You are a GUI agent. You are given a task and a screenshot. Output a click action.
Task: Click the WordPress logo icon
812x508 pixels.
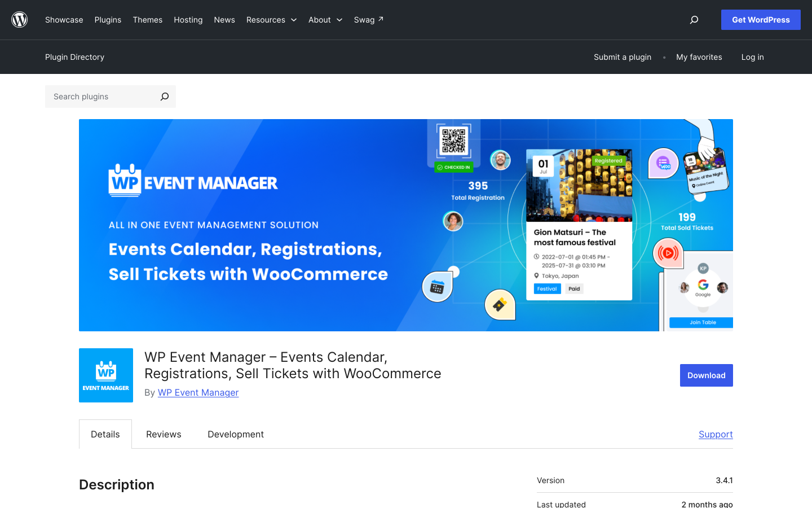[20, 20]
